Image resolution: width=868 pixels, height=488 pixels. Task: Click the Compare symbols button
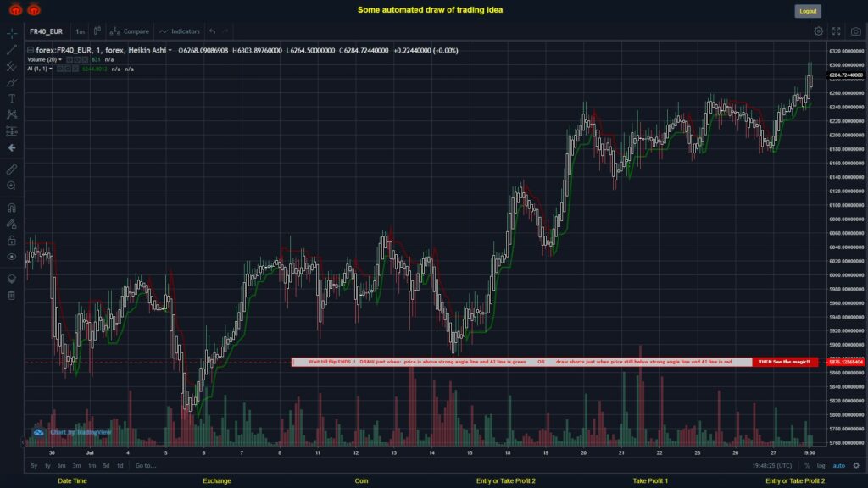click(130, 31)
